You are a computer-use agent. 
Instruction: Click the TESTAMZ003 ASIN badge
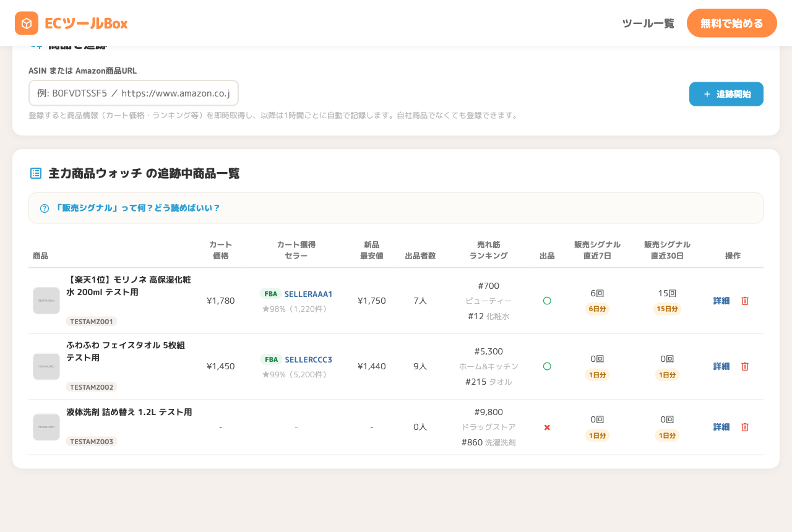point(92,442)
